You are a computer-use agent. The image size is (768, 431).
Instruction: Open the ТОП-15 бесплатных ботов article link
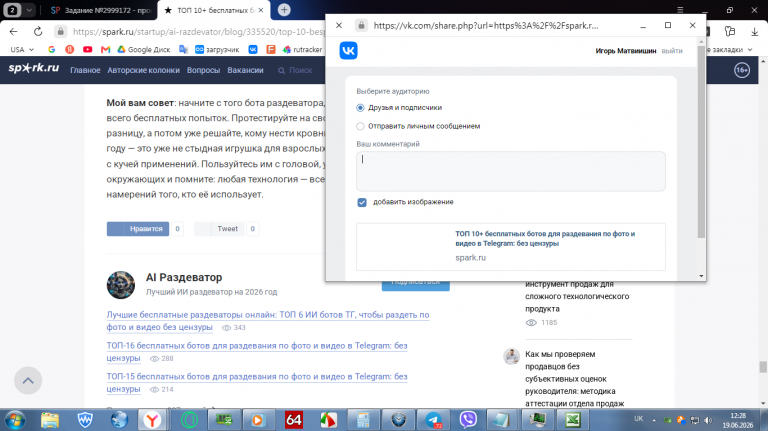coord(257,383)
